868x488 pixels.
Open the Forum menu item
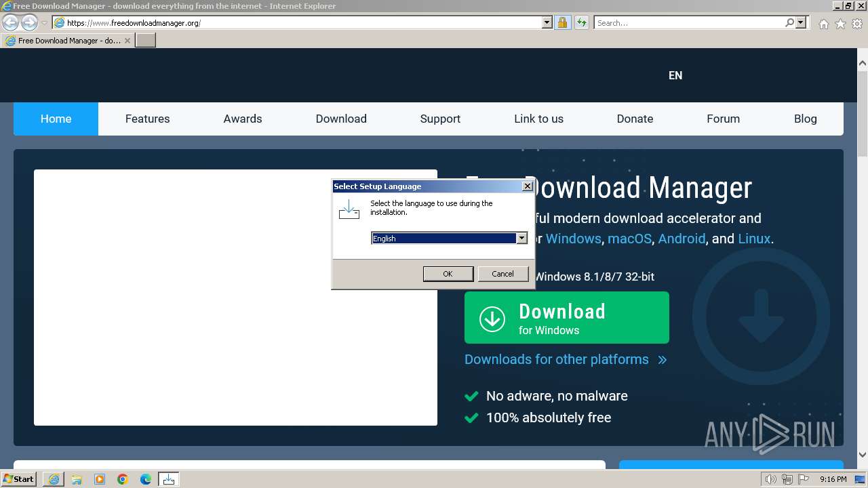[x=723, y=119]
